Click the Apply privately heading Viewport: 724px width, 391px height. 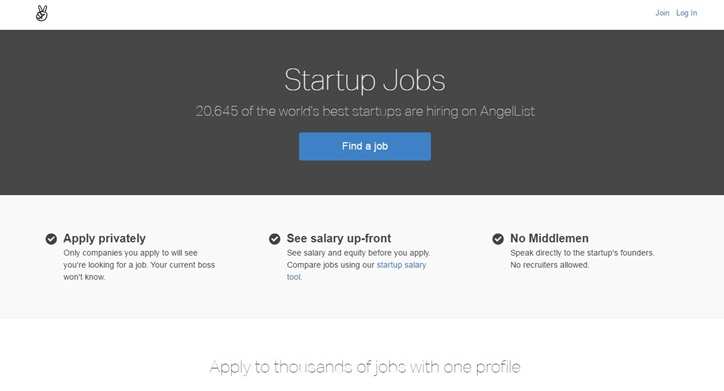point(104,238)
